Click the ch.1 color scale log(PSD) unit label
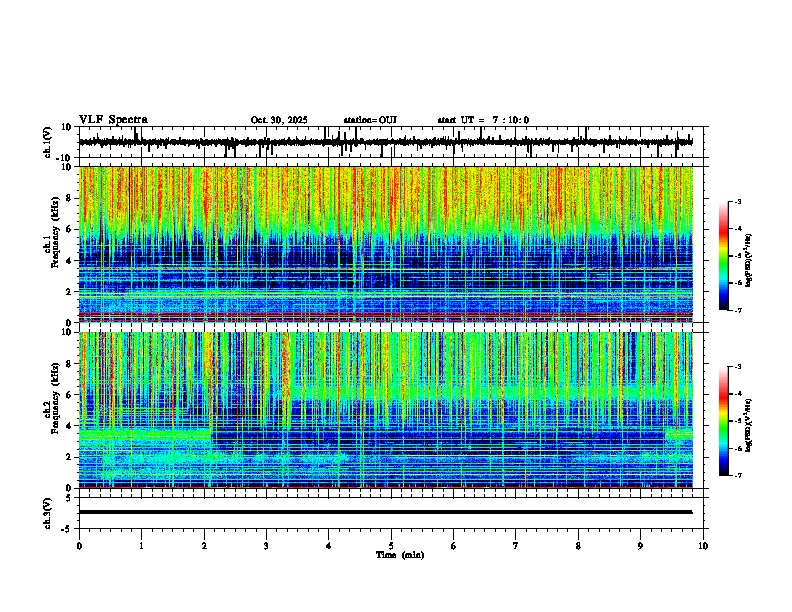 click(749, 261)
